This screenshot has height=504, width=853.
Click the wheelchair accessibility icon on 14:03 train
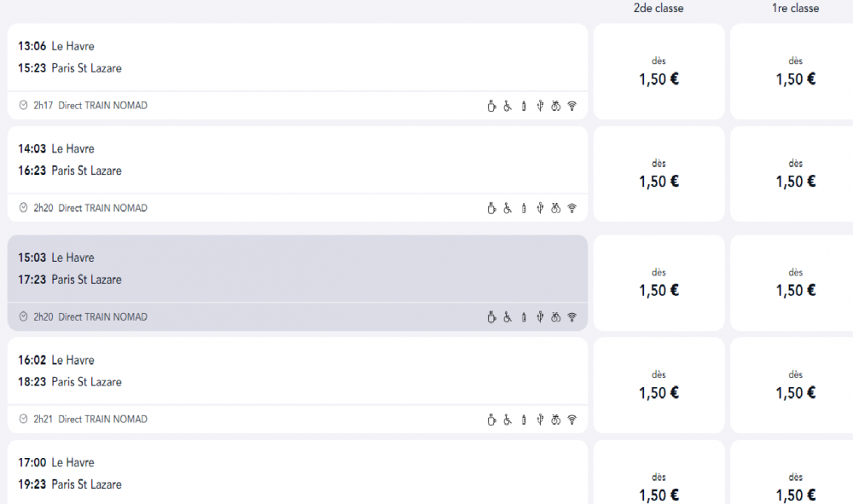click(x=508, y=208)
